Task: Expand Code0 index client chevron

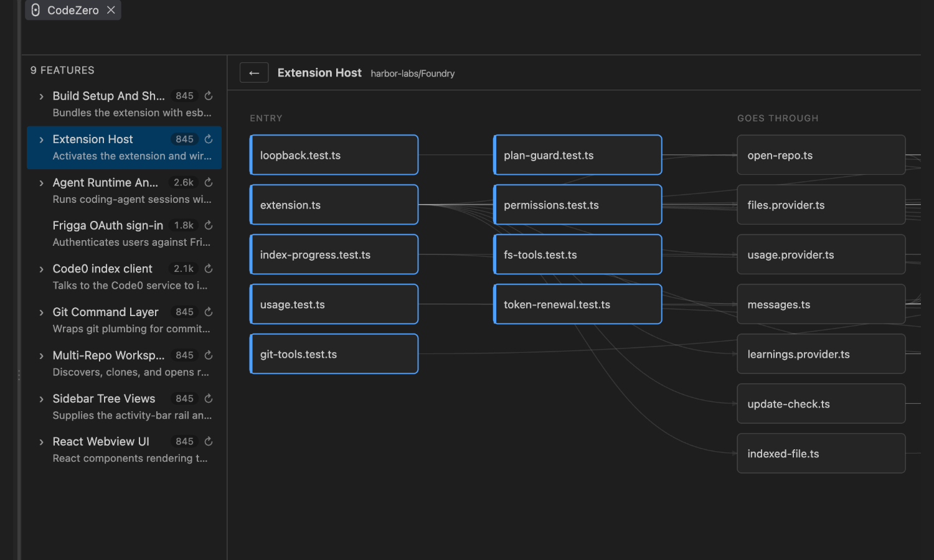Action: [x=41, y=269]
